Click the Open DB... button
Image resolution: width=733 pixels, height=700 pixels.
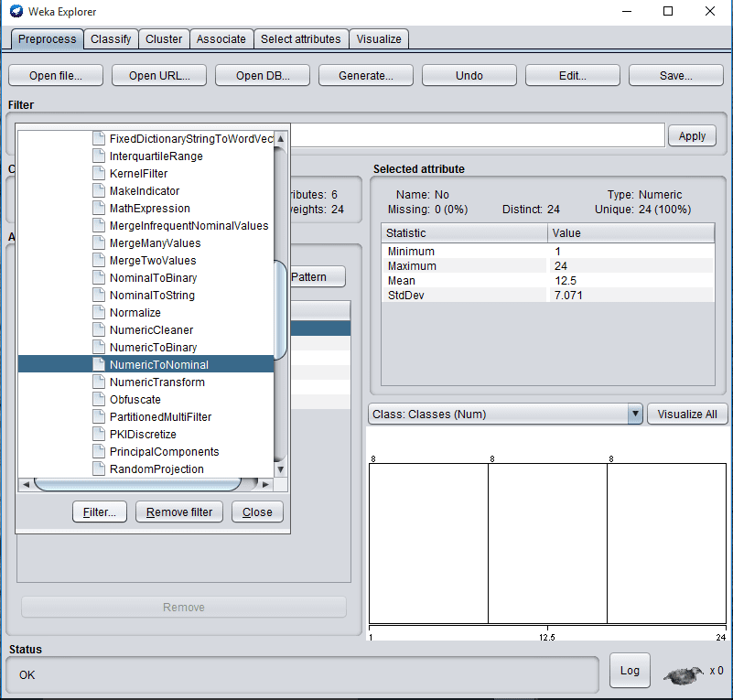tap(263, 76)
